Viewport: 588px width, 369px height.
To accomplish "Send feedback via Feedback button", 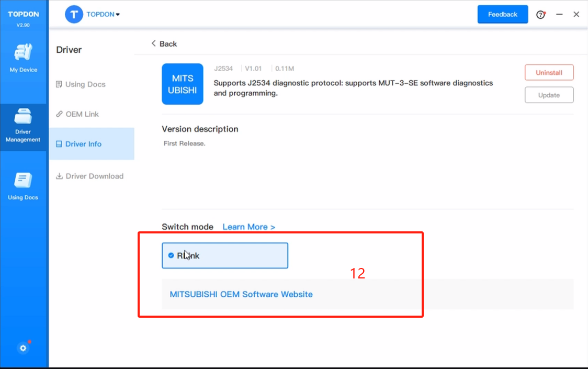I will coord(502,15).
